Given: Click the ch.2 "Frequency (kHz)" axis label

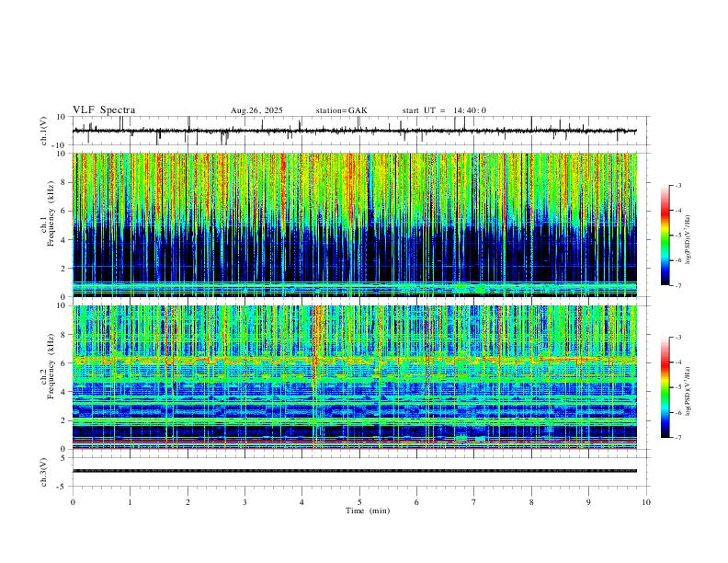Looking at the screenshot, I should point(51,366).
